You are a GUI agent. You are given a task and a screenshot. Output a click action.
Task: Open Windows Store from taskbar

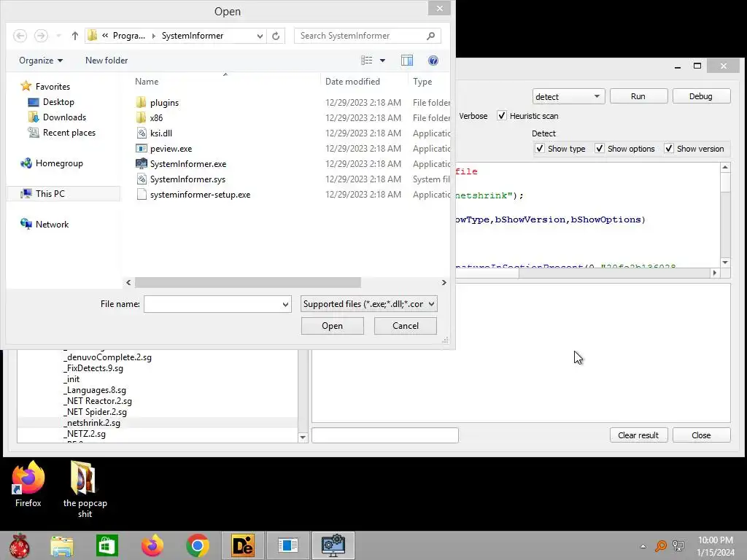point(107,545)
